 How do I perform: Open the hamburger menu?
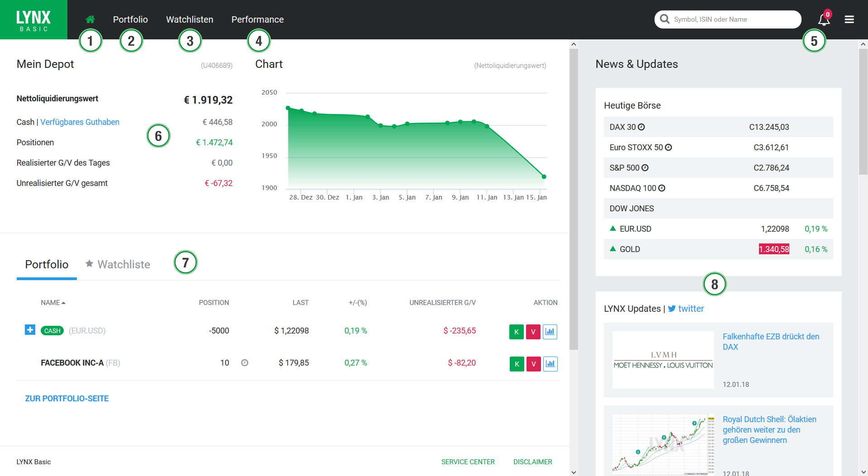click(x=849, y=19)
